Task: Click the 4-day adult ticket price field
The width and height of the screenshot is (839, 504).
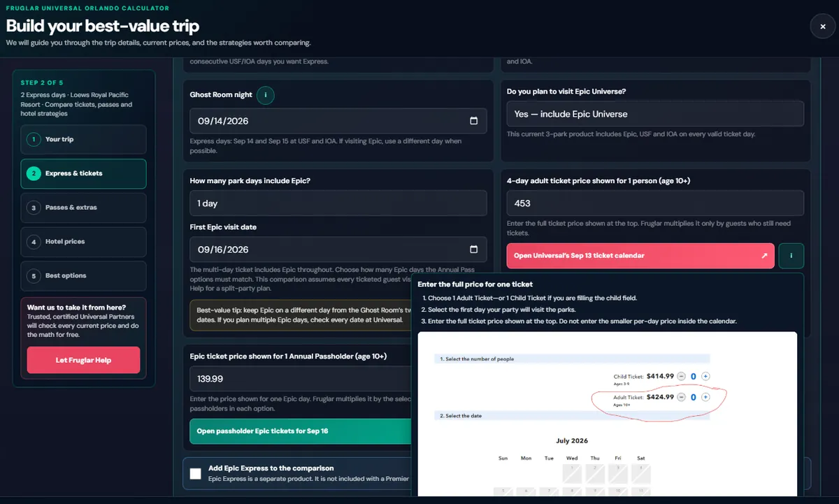Action: (655, 203)
